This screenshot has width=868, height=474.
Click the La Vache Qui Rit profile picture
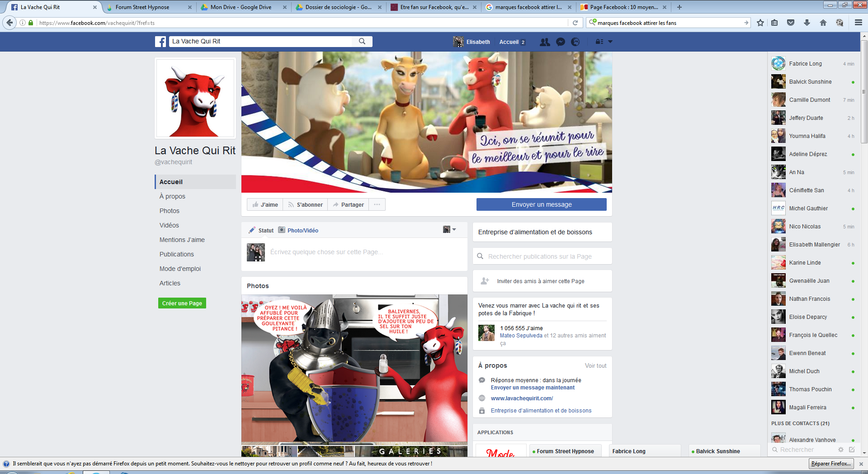point(195,98)
